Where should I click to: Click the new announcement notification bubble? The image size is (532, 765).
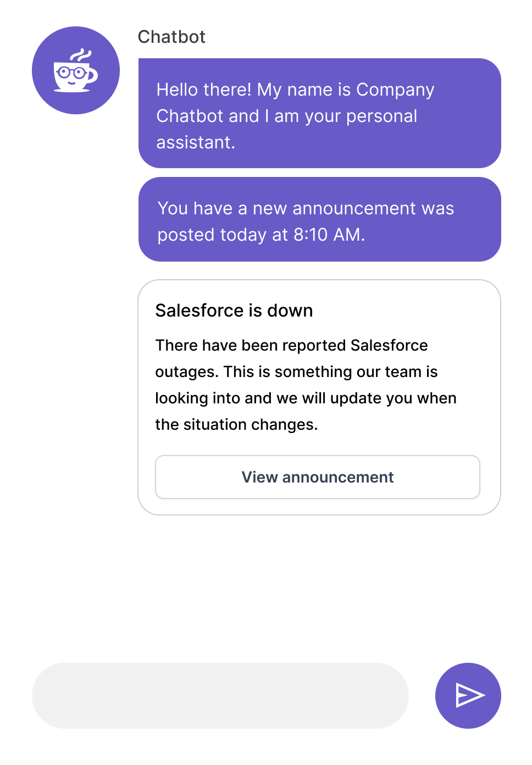coord(319,219)
